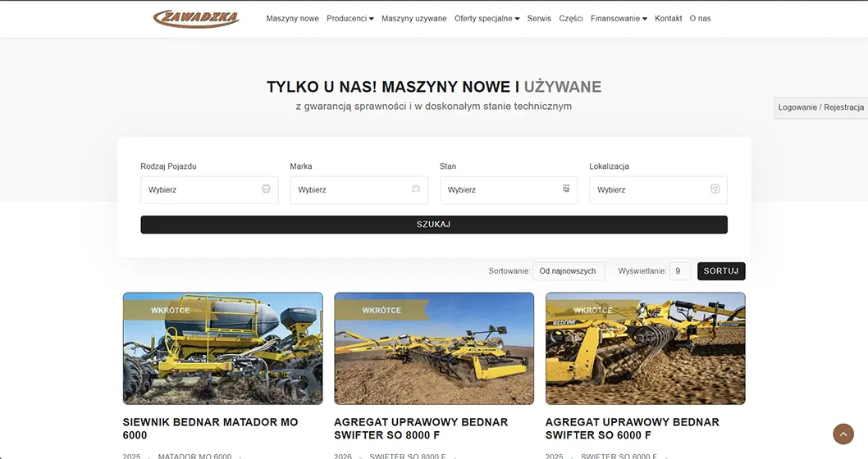Click the 'Sortowanie:' label
The width and height of the screenshot is (868, 459).
coord(509,271)
